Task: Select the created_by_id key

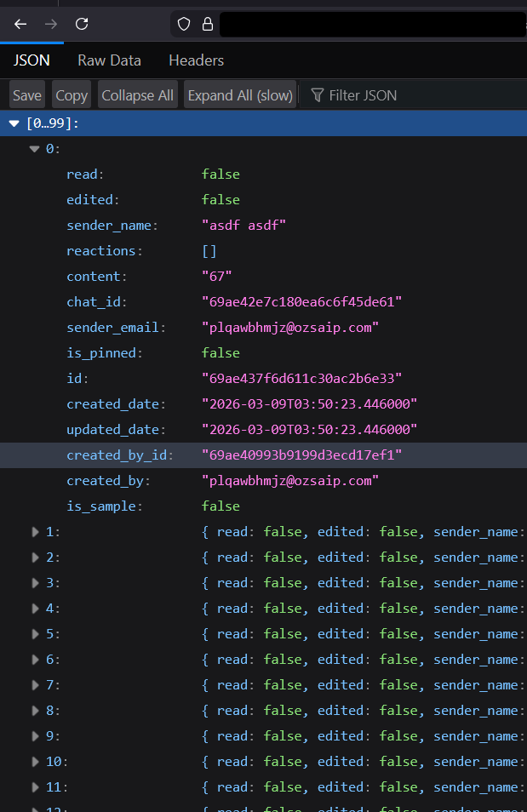Action: [117, 455]
